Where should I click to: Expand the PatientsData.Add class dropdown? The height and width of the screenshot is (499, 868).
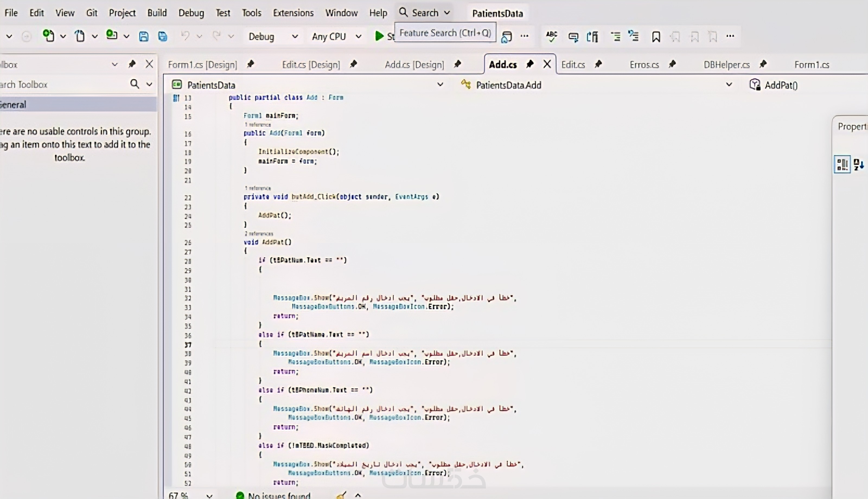[729, 85]
